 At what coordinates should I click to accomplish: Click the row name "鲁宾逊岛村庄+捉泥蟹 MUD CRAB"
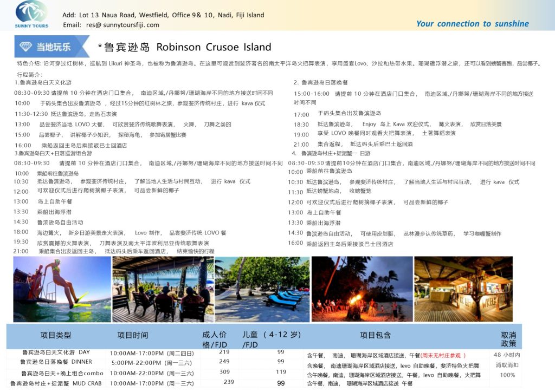point(56,383)
